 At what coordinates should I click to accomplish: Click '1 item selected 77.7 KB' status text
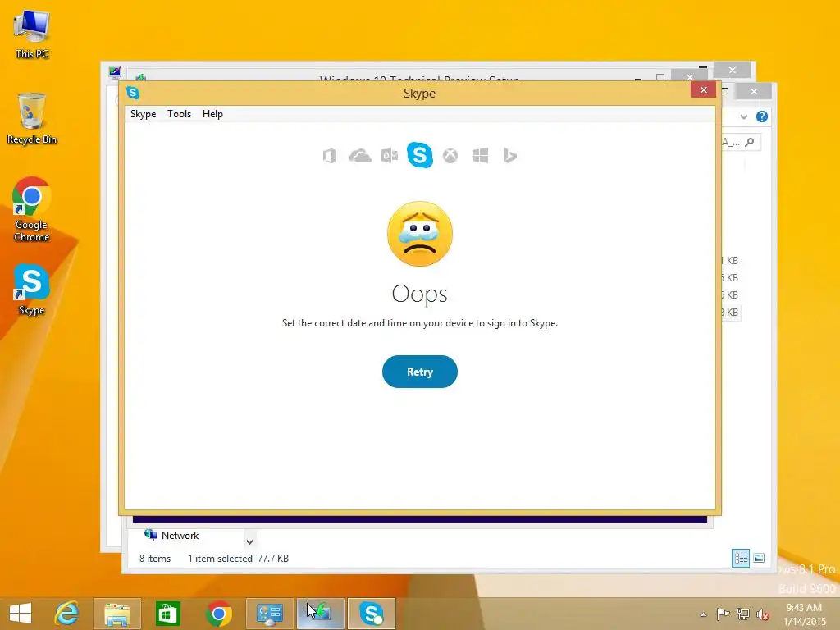click(x=238, y=558)
